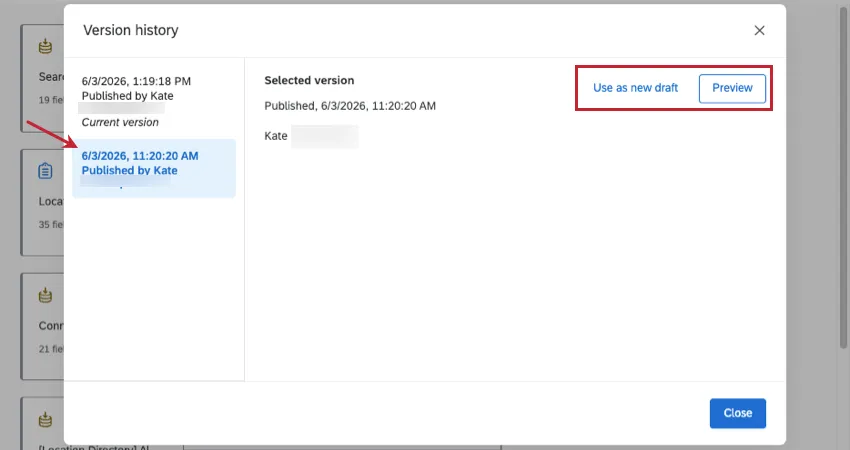Image resolution: width=850 pixels, height=450 pixels.
Task: Click the Selected version heading
Action: point(310,80)
